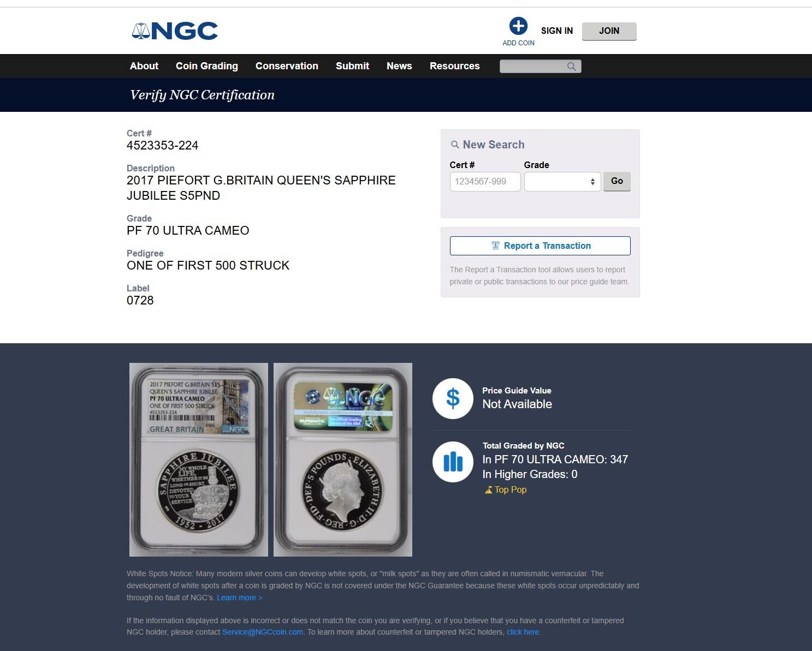
Task: Click the SIGN IN link
Action: [x=557, y=31]
